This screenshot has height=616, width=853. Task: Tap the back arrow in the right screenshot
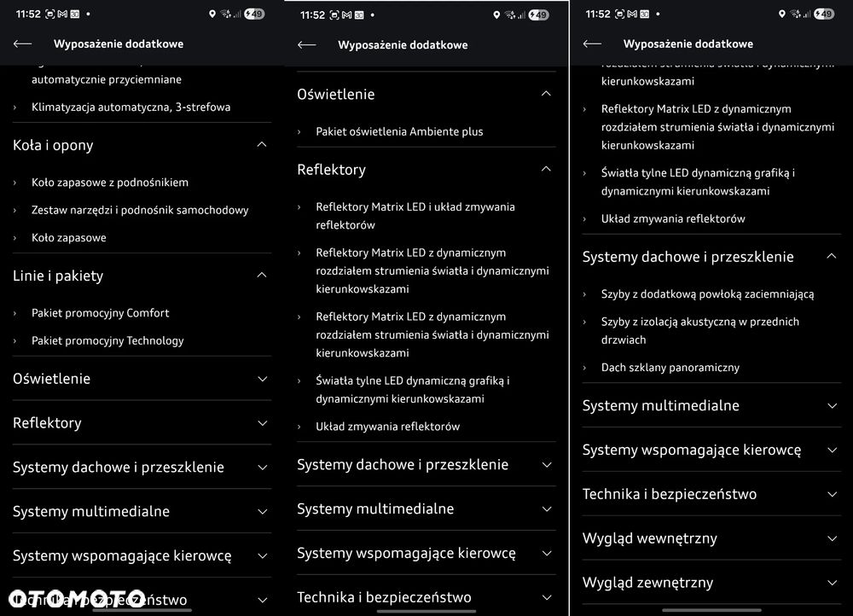pyautogui.click(x=592, y=44)
